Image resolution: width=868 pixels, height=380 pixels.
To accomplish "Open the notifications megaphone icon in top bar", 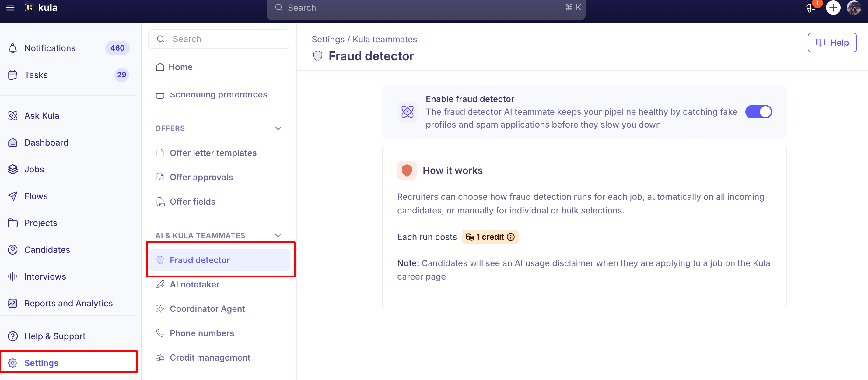I will pyautogui.click(x=811, y=8).
